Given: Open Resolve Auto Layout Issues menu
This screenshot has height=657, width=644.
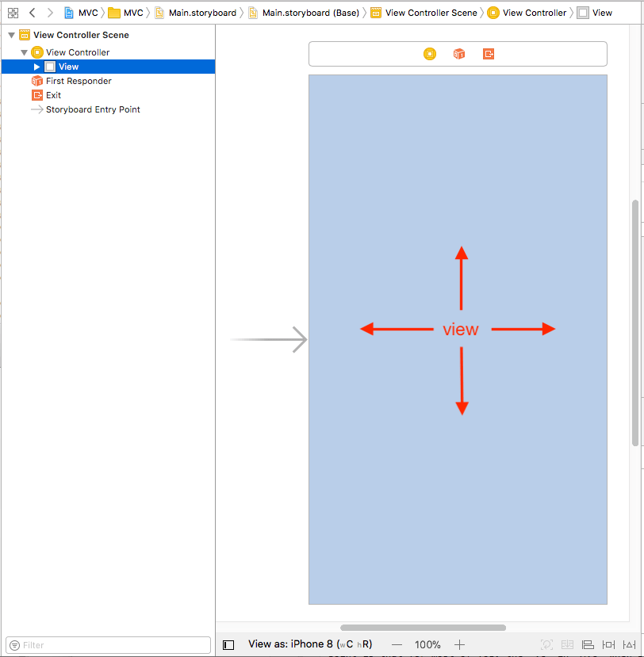Looking at the screenshot, I should click(x=629, y=645).
